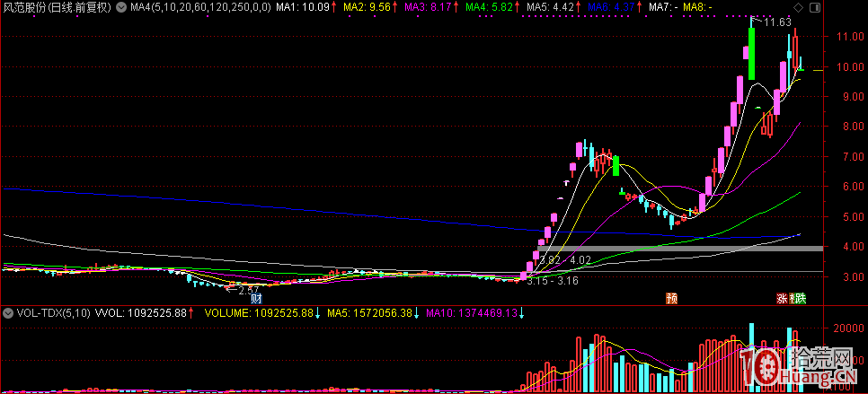Click the 2.57 low price label
Screen dimensions: 868x394
[247, 289]
